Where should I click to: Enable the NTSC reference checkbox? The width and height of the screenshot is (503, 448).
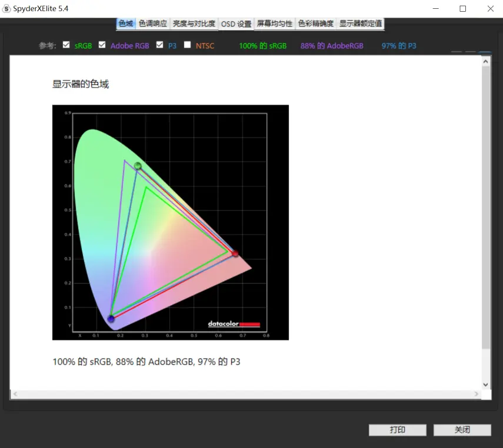tap(187, 45)
